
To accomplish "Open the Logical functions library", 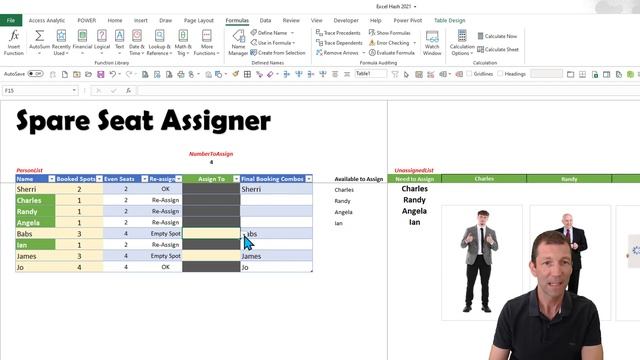I will pos(102,42).
